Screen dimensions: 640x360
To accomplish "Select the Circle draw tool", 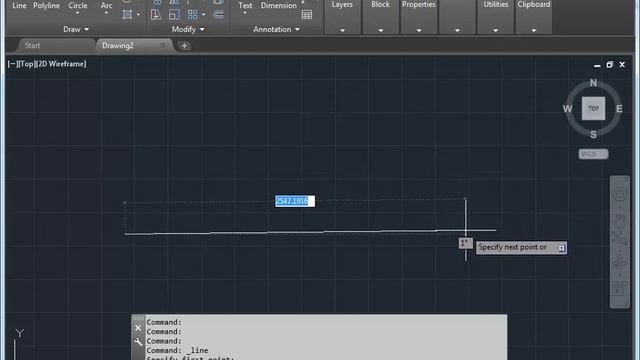I will (78, 5).
